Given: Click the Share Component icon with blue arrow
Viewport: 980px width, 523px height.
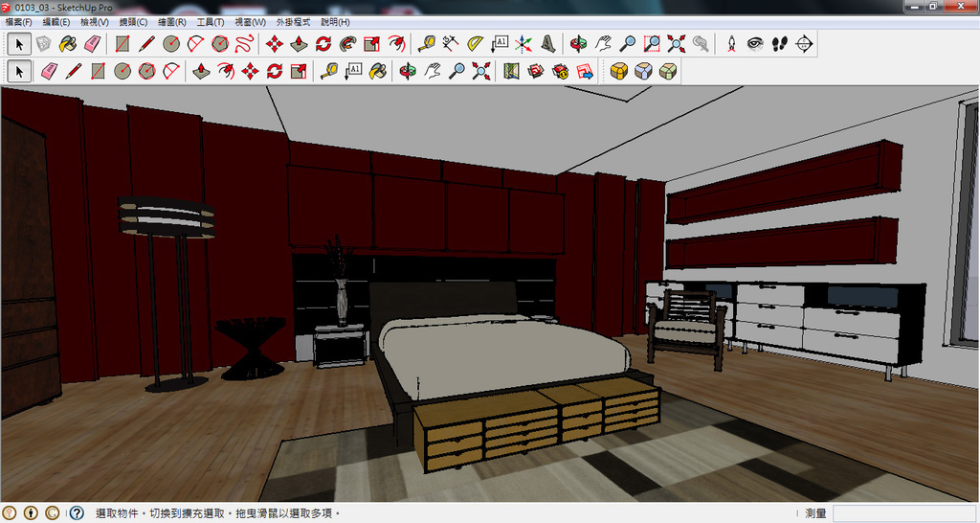Looking at the screenshot, I should pyautogui.click(x=585, y=71).
